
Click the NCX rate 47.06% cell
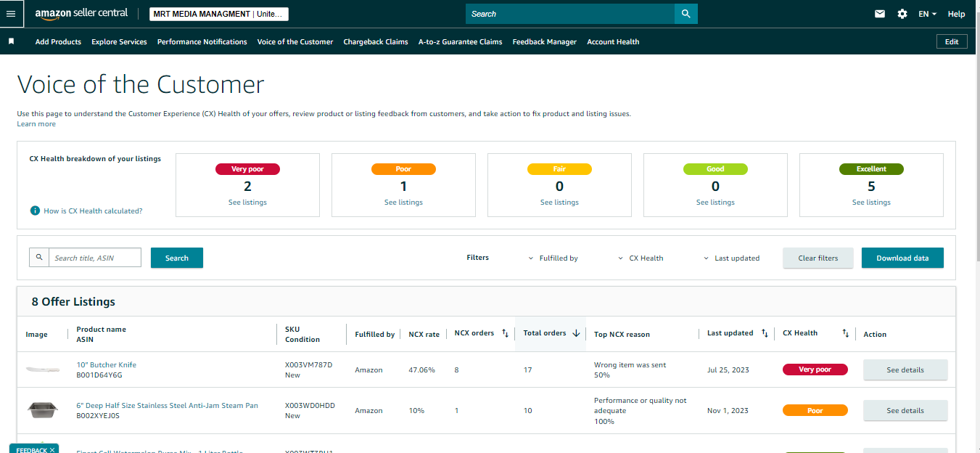pos(421,370)
